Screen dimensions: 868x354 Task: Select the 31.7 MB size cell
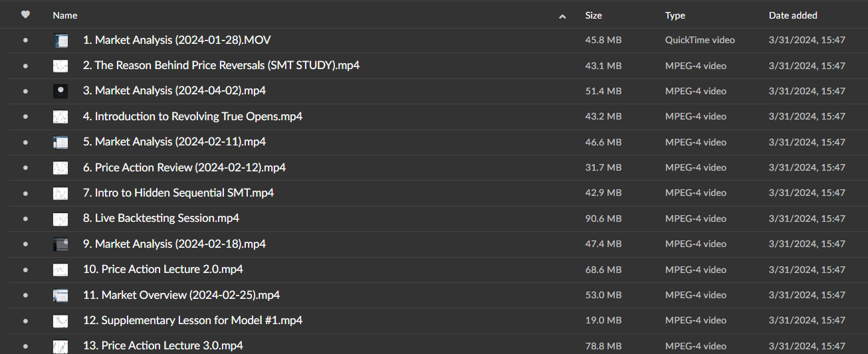[603, 167]
